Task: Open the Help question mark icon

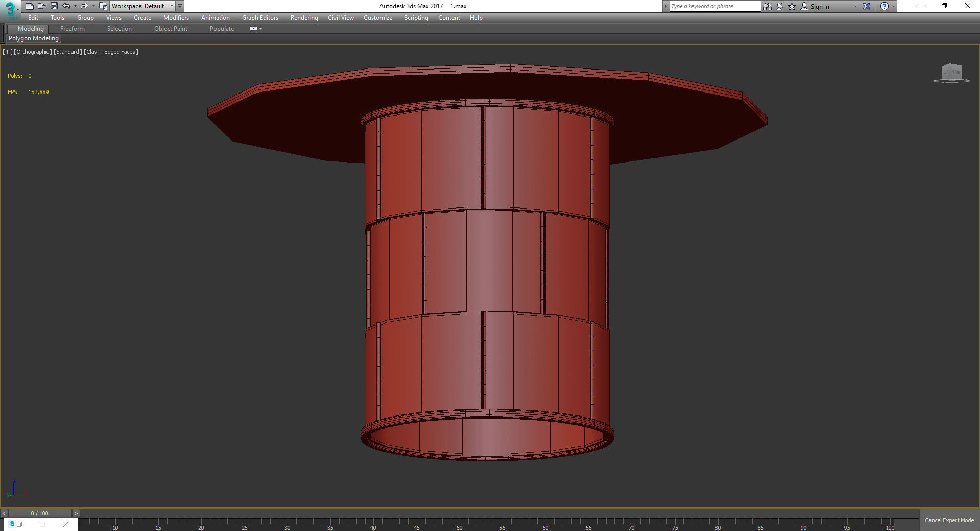Action: click(x=885, y=6)
